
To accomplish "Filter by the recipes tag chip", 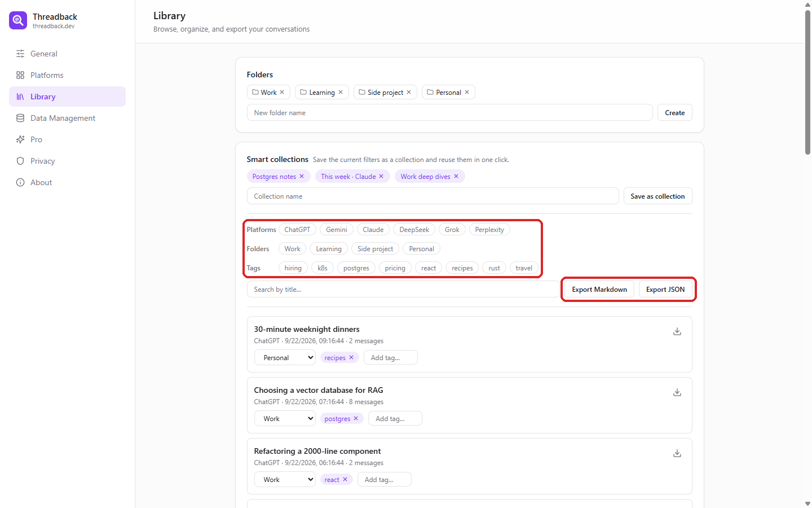I will pyautogui.click(x=462, y=268).
